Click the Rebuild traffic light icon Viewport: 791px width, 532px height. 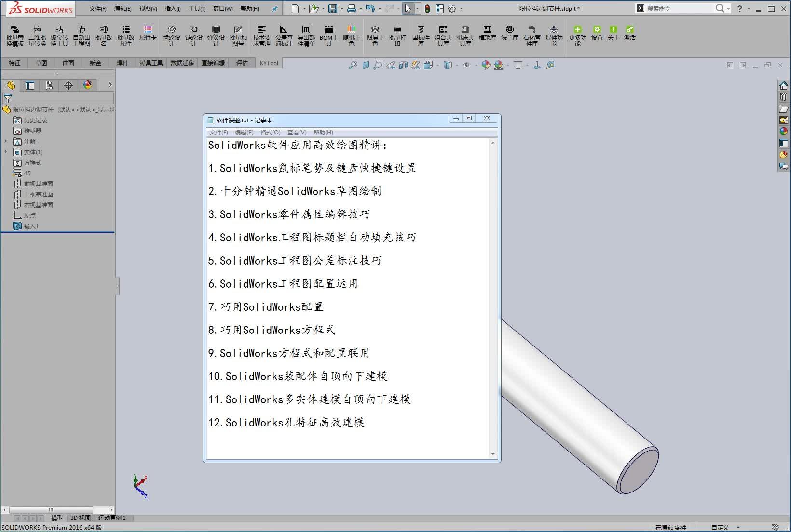pos(427,8)
